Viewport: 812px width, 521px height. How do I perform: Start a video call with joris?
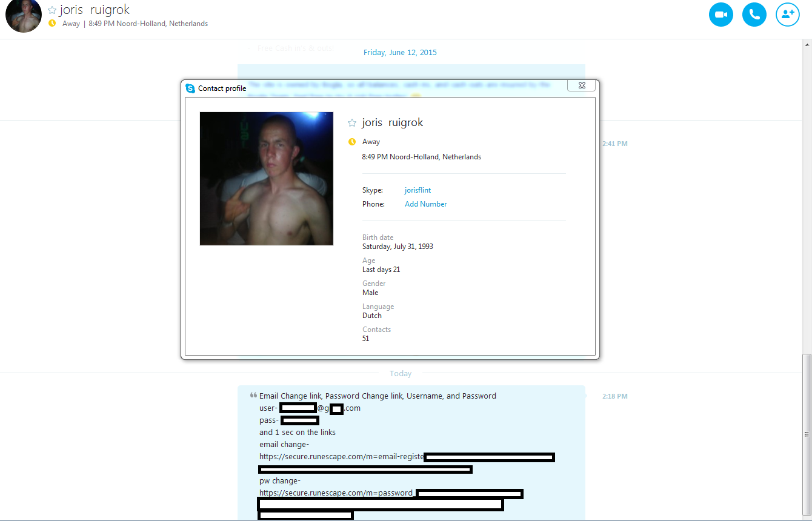[721, 15]
